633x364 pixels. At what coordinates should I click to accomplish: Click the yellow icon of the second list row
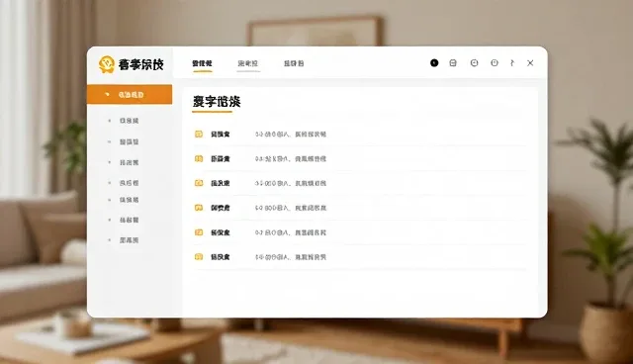(x=199, y=158)
